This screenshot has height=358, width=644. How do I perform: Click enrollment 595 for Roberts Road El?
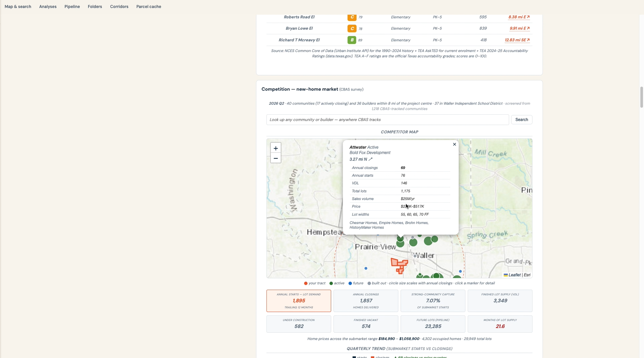coord(483,17)
